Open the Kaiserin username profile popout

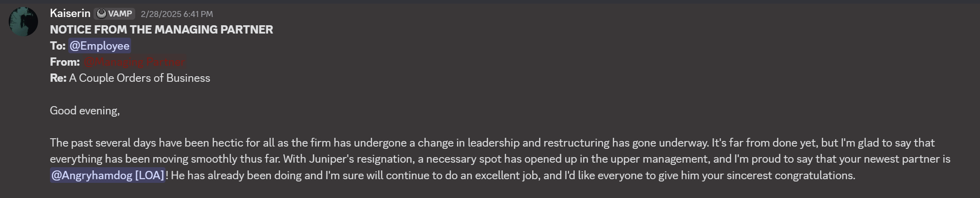coord(70,13)
